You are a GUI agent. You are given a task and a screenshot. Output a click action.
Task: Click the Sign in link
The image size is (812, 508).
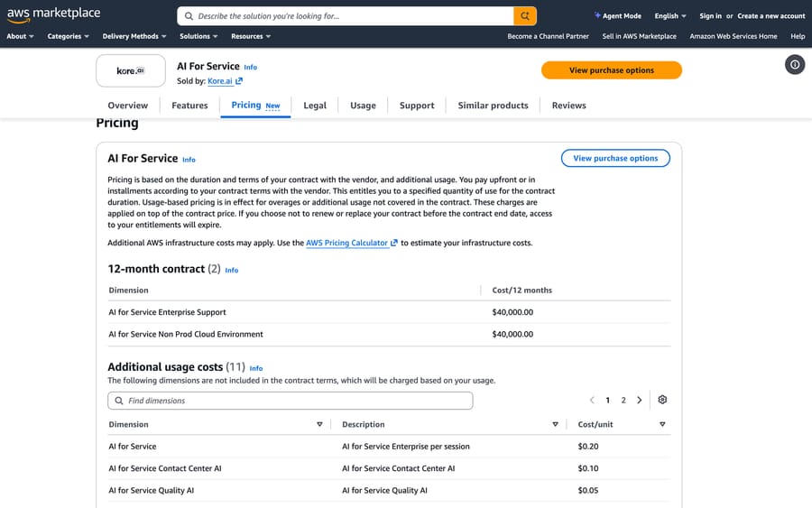pyautogui.click(x=710, y=16)
